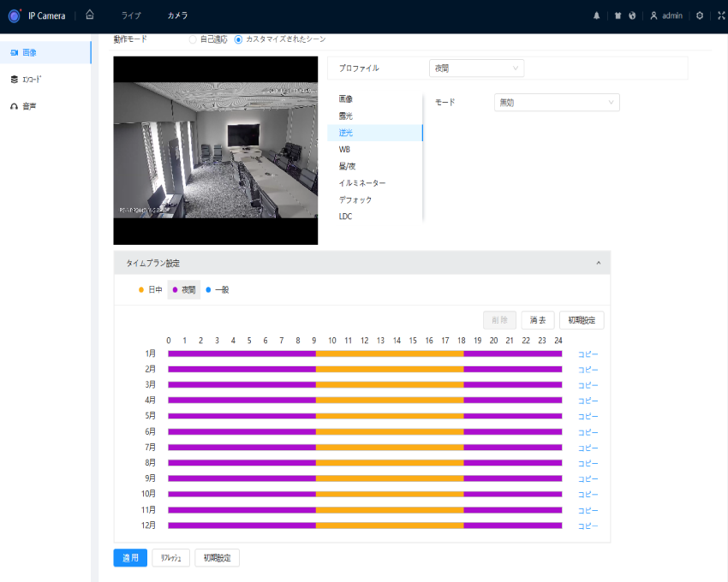This screenshot has width=728, height=582.
Task: Enter full screen with the expand icon
Action: [720, 15]
